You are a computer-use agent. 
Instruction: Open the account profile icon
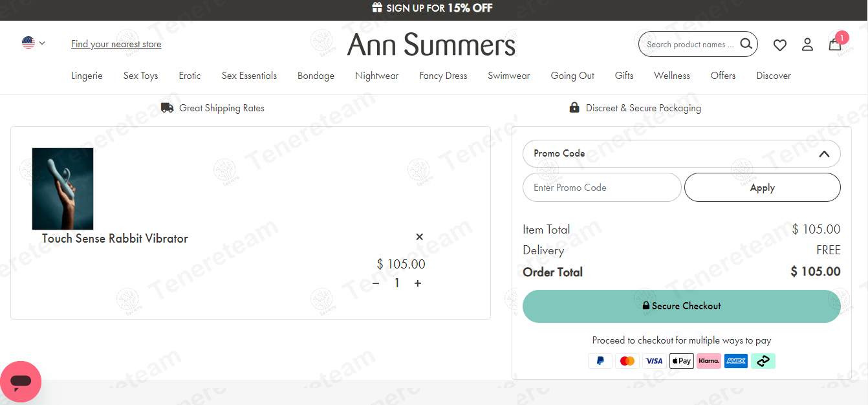(x=807, y=45)
